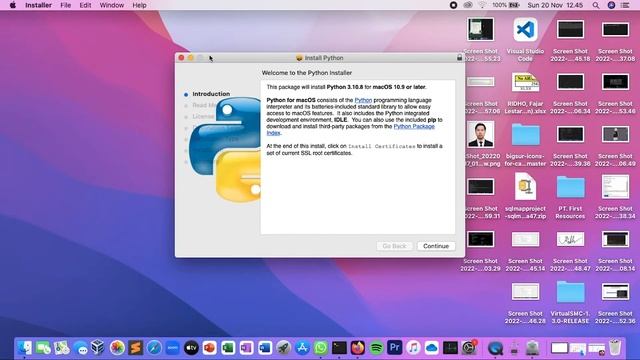Screen dimensions: 640x360
Task: Open Apple TV from the Dock
Action: (x=191, y=348)
